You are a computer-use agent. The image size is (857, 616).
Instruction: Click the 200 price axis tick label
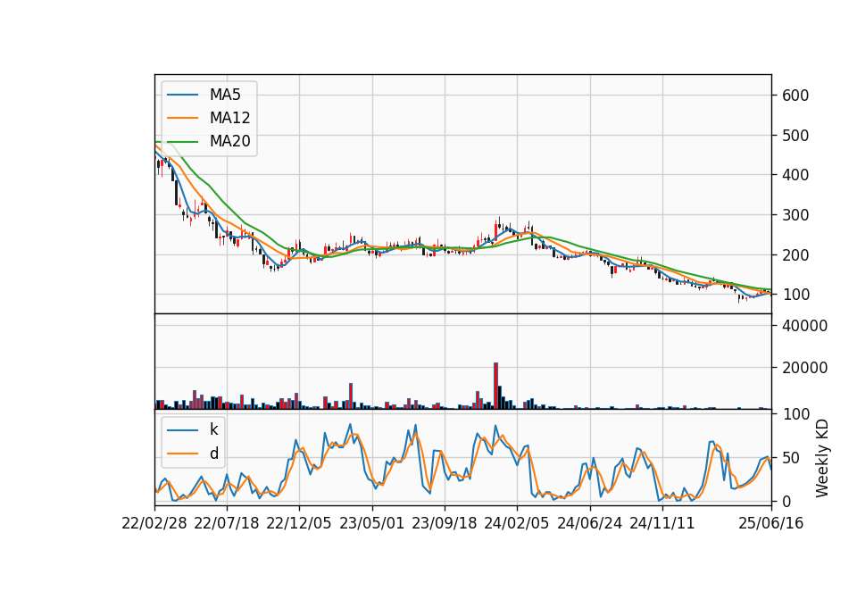(x=795, y=254)
